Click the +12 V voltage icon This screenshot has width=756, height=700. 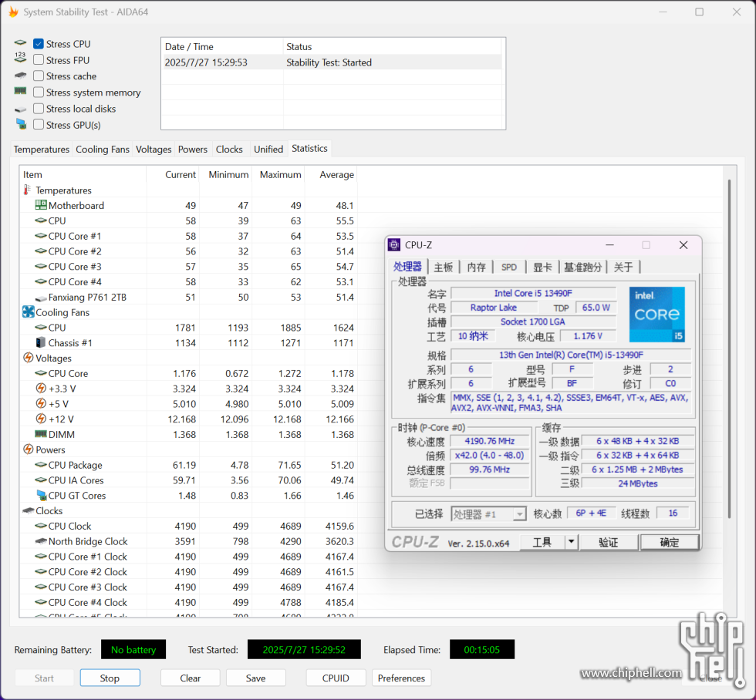(41, 419)
